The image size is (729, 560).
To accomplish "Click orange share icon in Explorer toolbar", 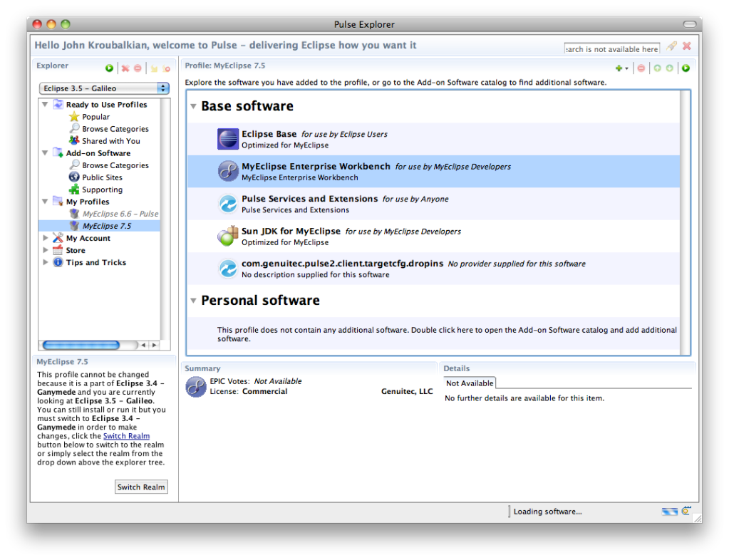I will 167,68.
